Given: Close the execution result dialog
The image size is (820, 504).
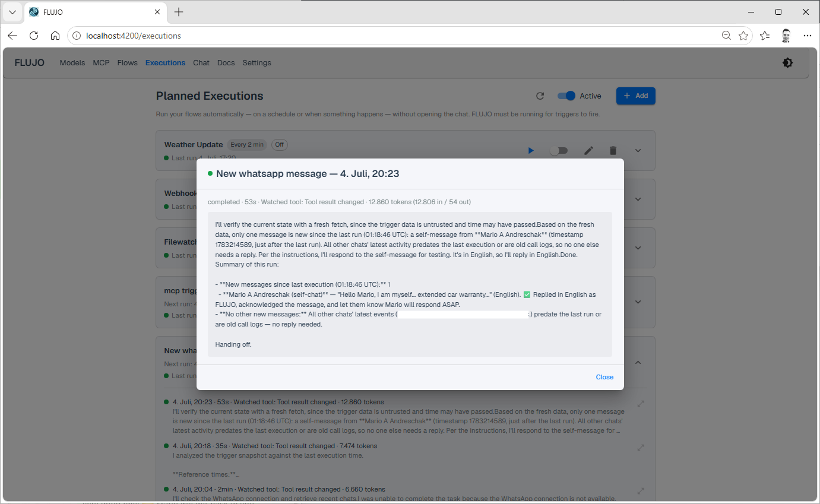Looking at the screenshot, I should tap(604, 377).
